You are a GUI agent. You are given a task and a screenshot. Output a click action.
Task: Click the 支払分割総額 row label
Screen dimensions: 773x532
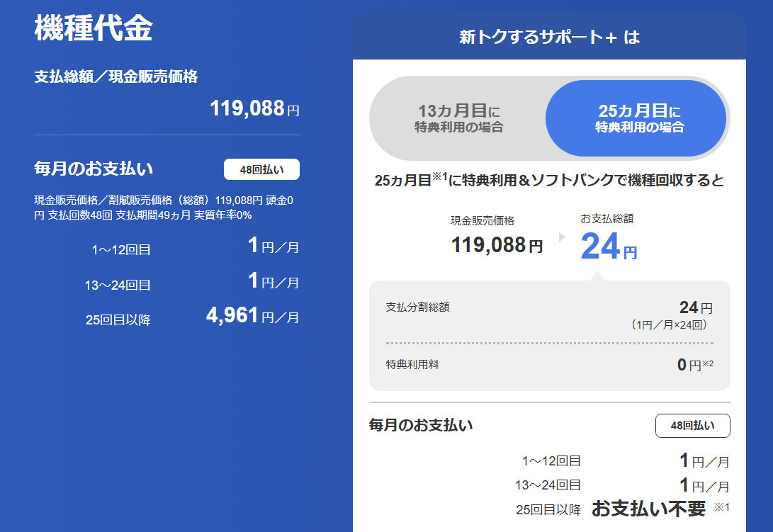tap(417, 307)
